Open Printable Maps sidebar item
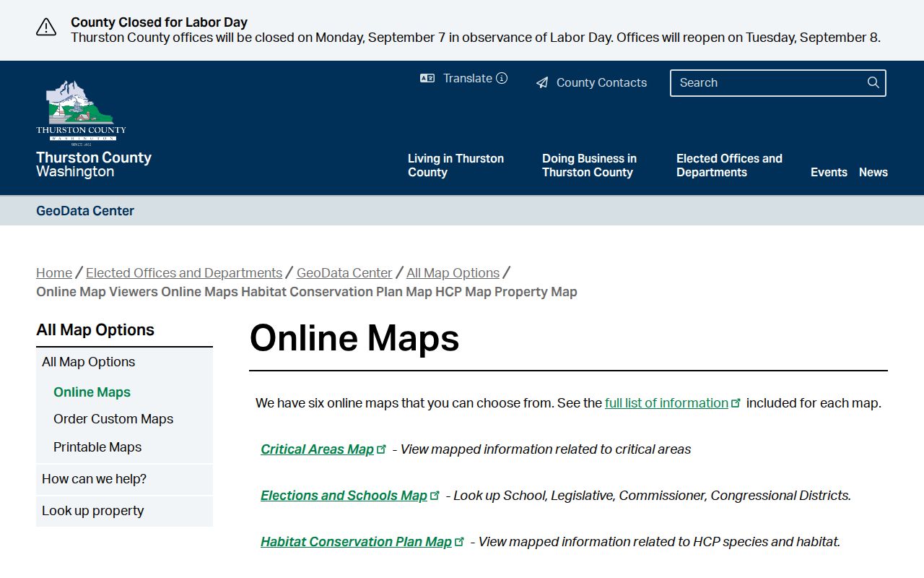924x578 pixels. pos(97,447)
